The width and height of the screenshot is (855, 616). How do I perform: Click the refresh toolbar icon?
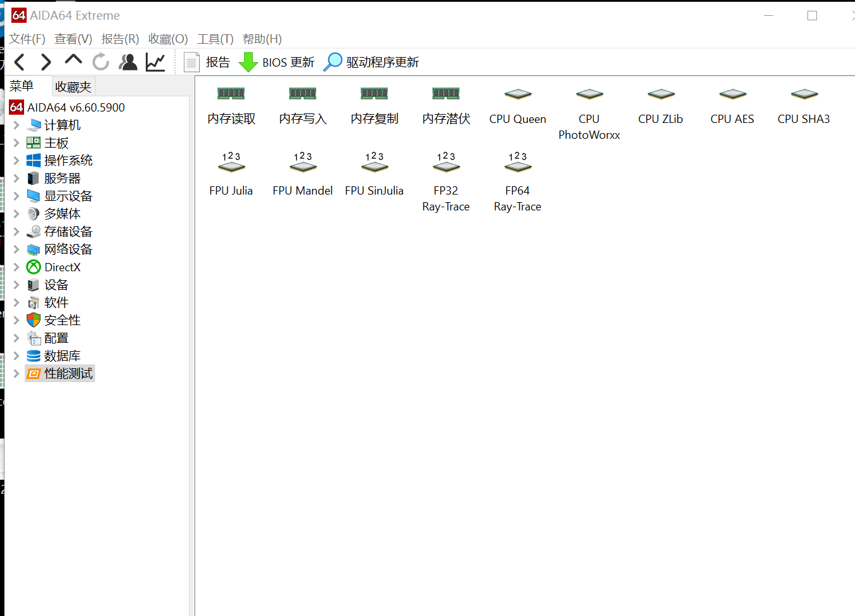[x=101, y=62]
